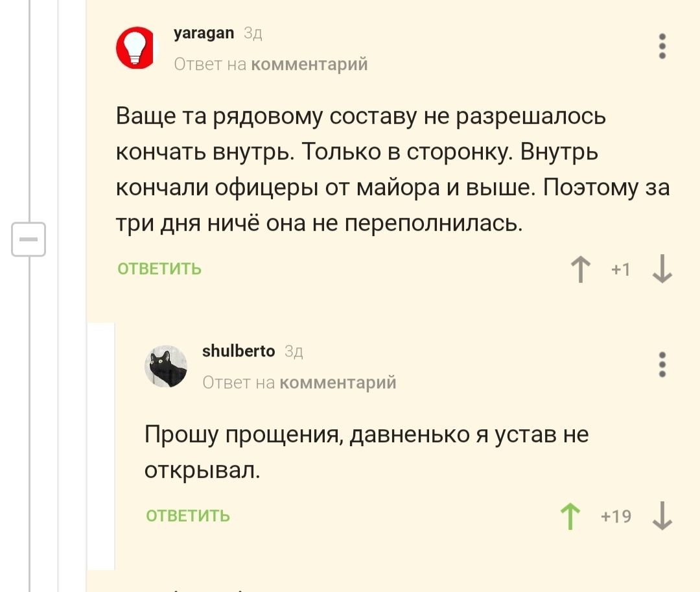Click the +1 rating on yaragan's comment
Viewport: 700px width, 592px height.
pyautogui.click(x=620, y=269)
